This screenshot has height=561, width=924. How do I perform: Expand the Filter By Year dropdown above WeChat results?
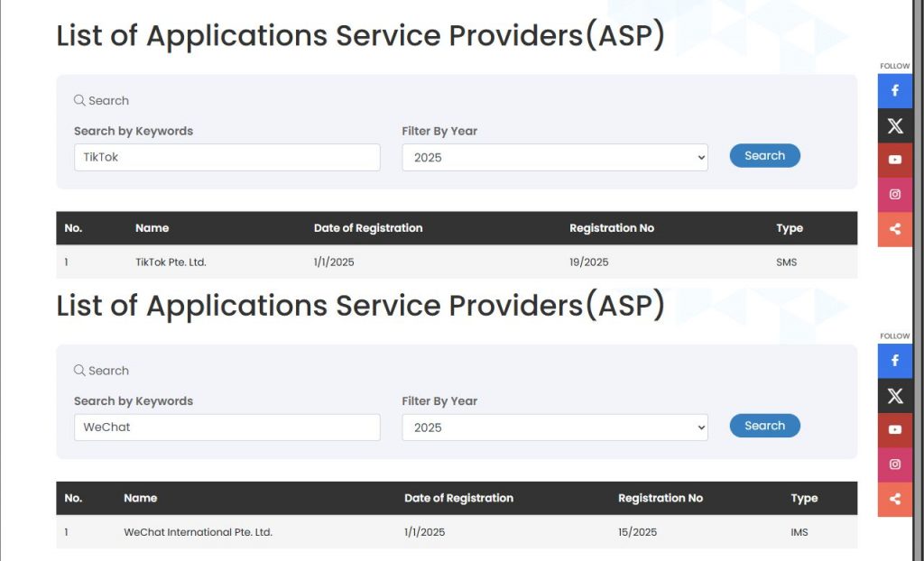pos(554,428)
